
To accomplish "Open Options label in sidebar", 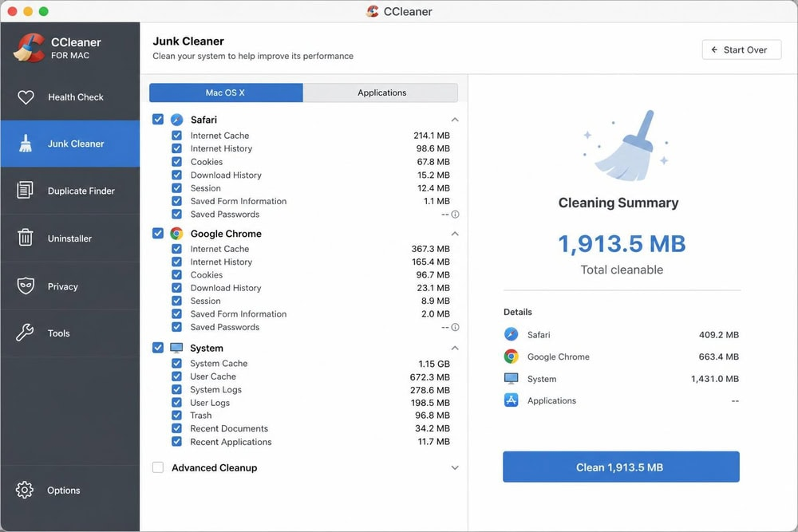I will coord(64,491).
